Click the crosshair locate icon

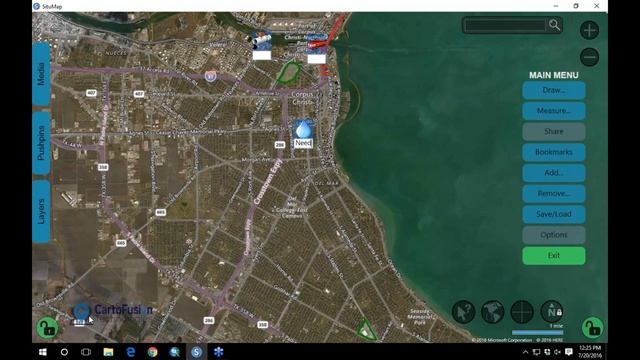click(x=522, y=312)
